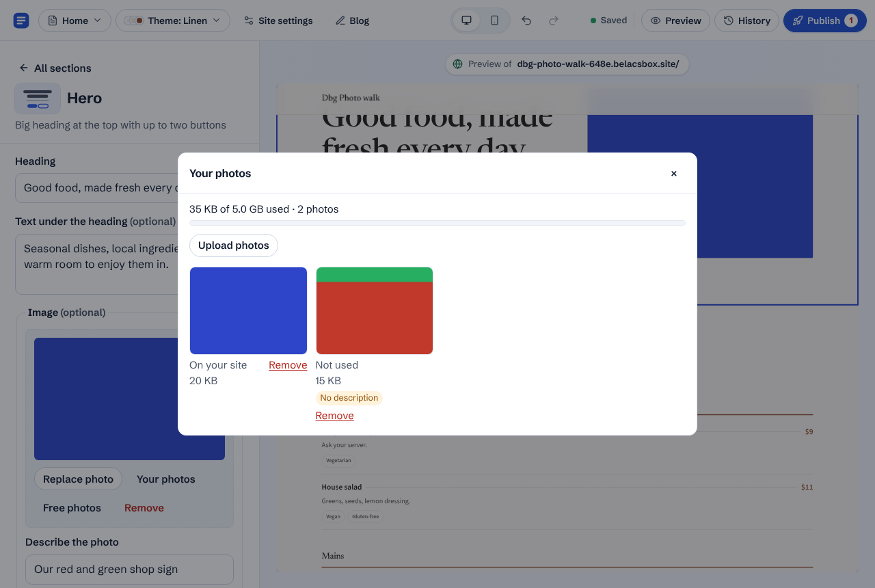Remove the hero image in the sidebar
The height and width of the screenshot is (588, 875).
click(144, 508)
